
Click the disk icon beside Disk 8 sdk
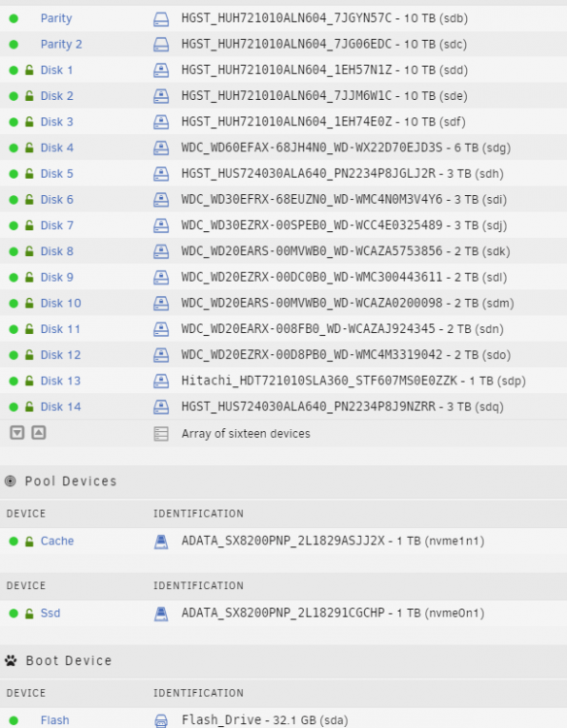click(161, 252)
